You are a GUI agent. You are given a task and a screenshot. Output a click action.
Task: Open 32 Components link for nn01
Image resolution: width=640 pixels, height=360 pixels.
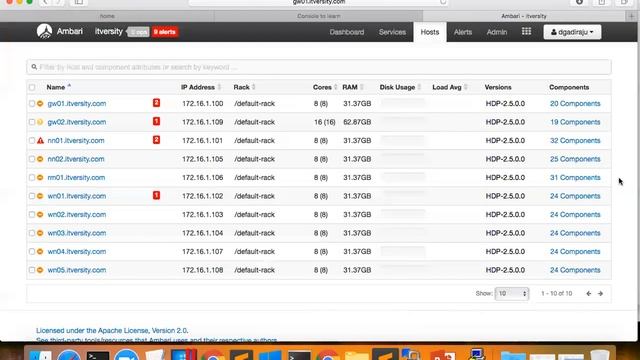tap(575, 140)
